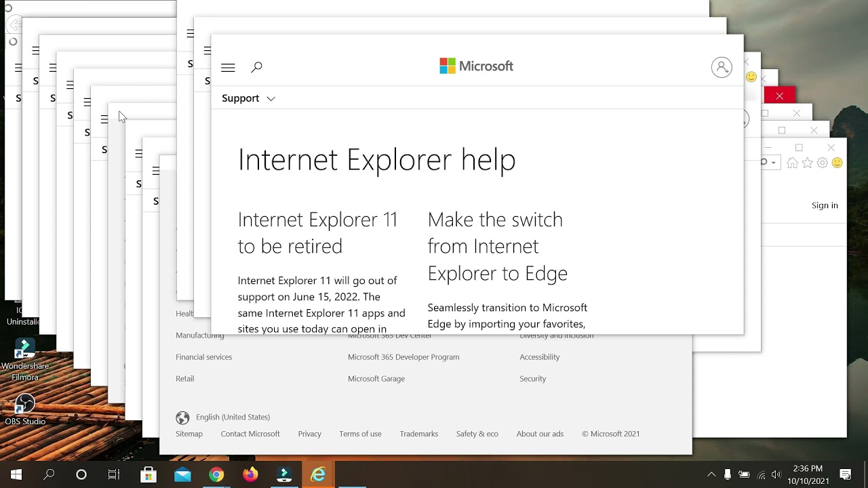Viewport: 868px width, 488px height.
Task: Open the Windows Start menu
Action: (16, 474)
